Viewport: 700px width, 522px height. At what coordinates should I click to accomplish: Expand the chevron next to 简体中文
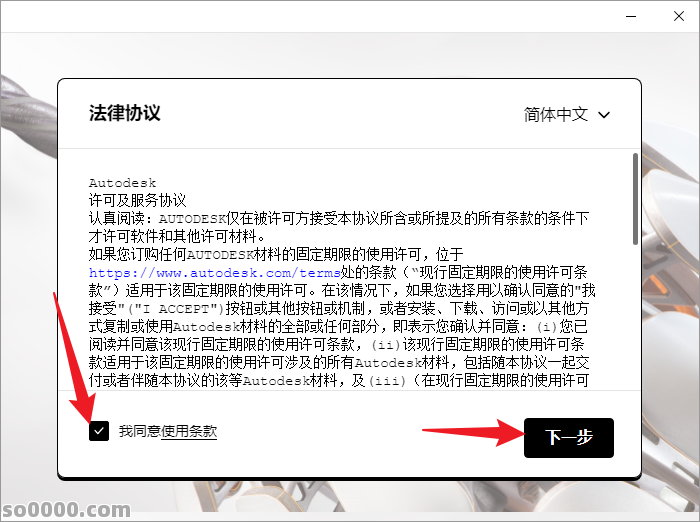click(x=604, y=114)
